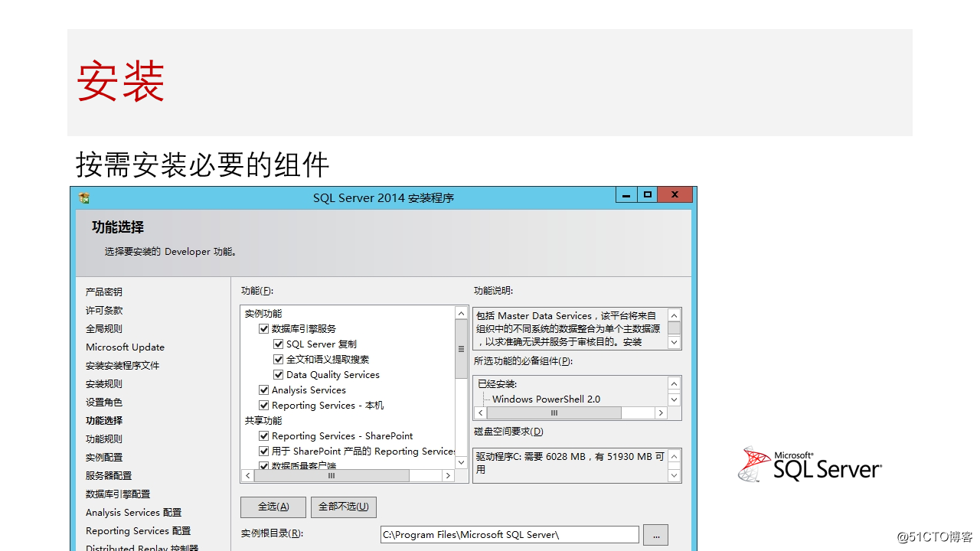Screen dimensions: 980x551
Task: Select 功能规则 step in sidebar
Action: pyautogui.click(x=104, y=439)
